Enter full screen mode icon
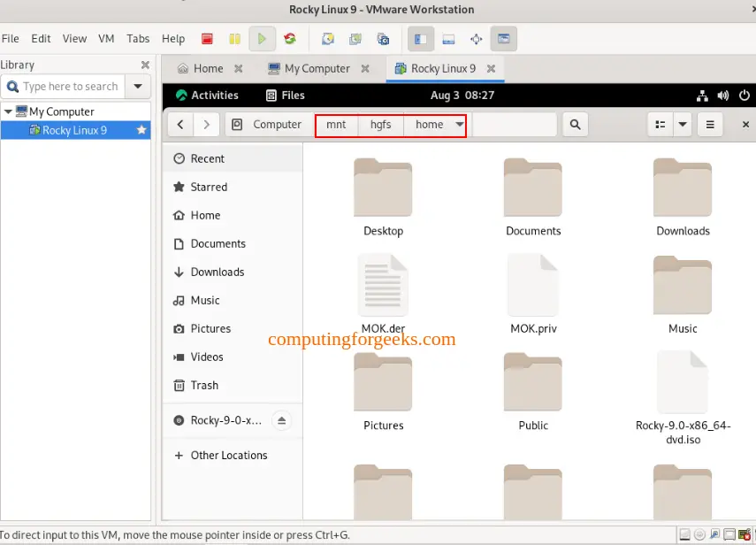 point(477,39)
